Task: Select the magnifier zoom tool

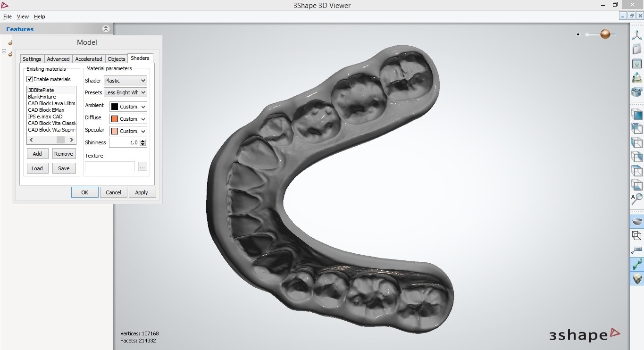Action: pos(636,199)
